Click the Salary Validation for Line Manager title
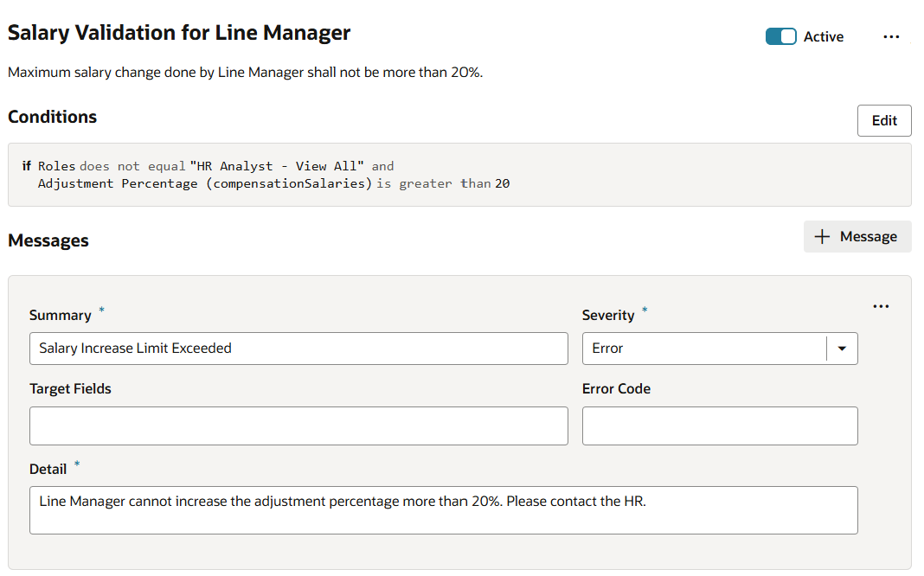Screen dimensions: 924x576 [179, 33]
